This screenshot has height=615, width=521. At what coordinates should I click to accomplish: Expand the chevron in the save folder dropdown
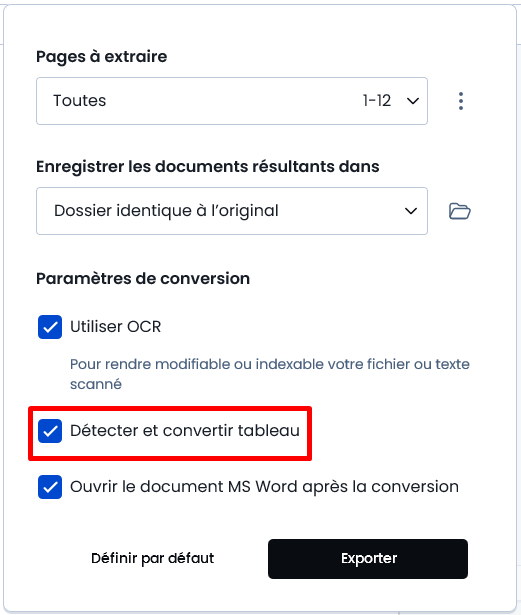(x=411, y=211)
